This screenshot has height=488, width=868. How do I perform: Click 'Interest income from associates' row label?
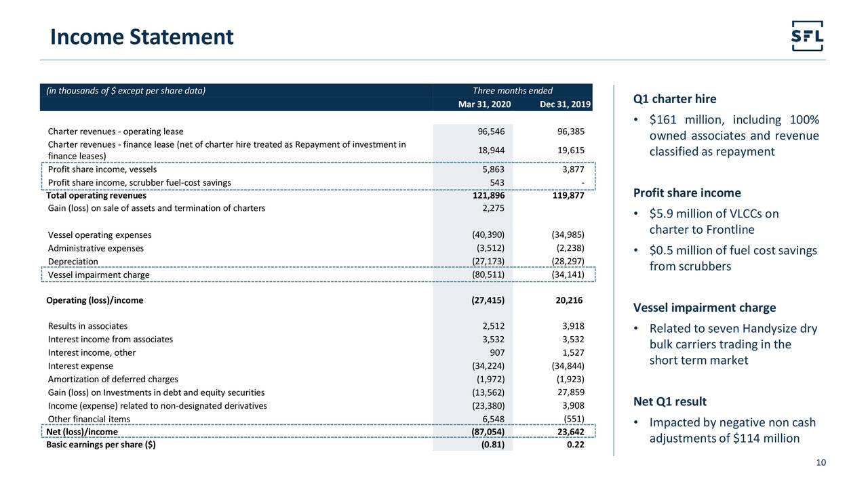point(110,339)
